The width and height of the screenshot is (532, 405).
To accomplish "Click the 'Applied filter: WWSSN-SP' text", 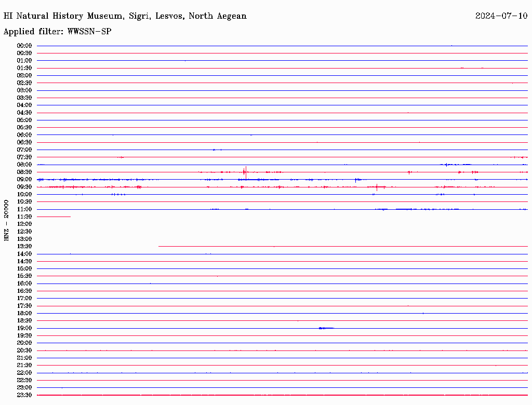I will click(x=57, y=32).
